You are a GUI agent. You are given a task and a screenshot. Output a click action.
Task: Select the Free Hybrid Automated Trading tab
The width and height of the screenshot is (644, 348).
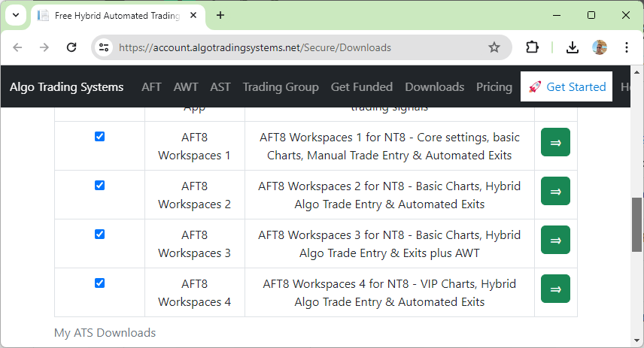click(x=117, y=16)
